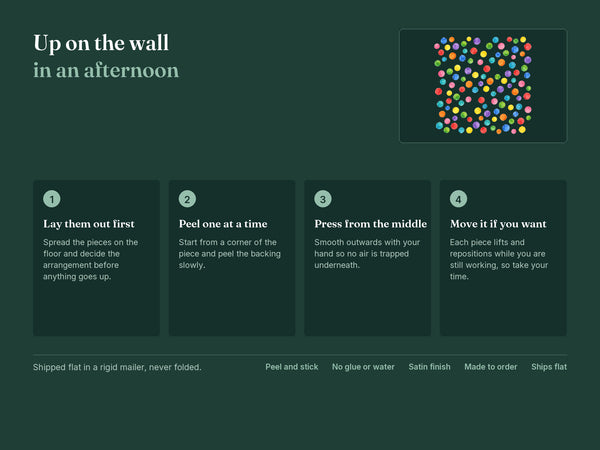This screenshot has width=600, height=450.
Task: Open the colorful dots wall art image
Action: pyautogui.click(x=483, y=85)
